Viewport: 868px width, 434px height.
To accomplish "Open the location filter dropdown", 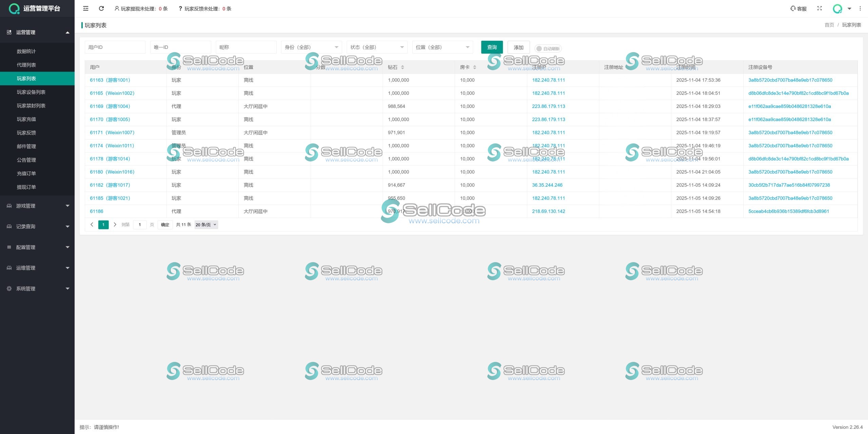I will click(442, 47).
